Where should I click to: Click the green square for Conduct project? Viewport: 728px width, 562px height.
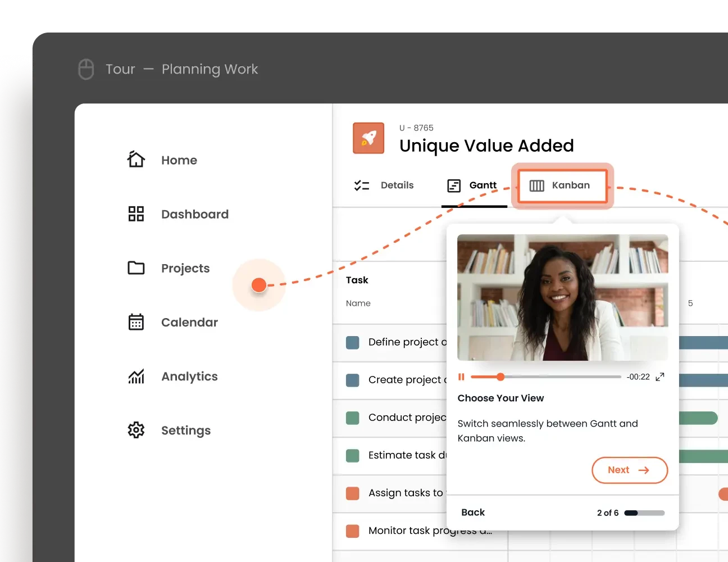point(353,418)
